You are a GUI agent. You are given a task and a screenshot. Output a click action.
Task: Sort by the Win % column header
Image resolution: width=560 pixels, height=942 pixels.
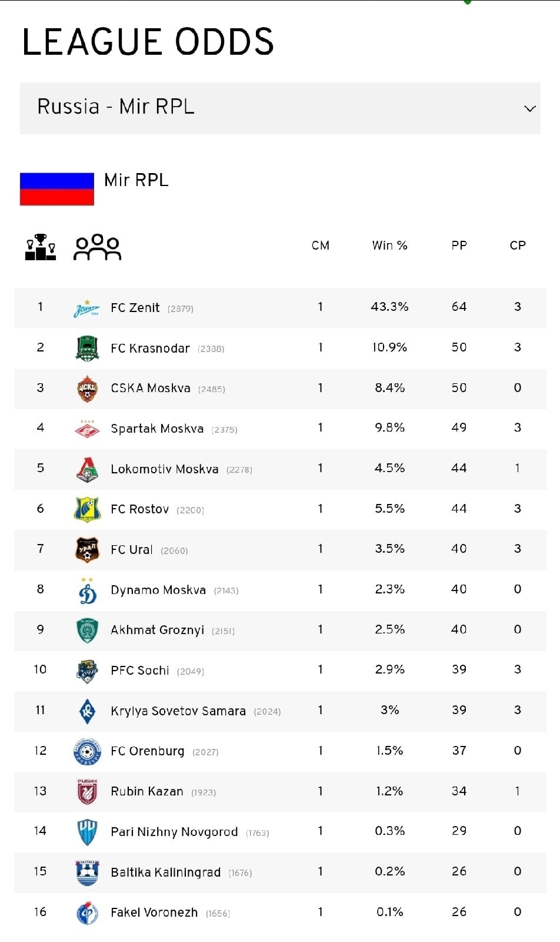[389, 246]
